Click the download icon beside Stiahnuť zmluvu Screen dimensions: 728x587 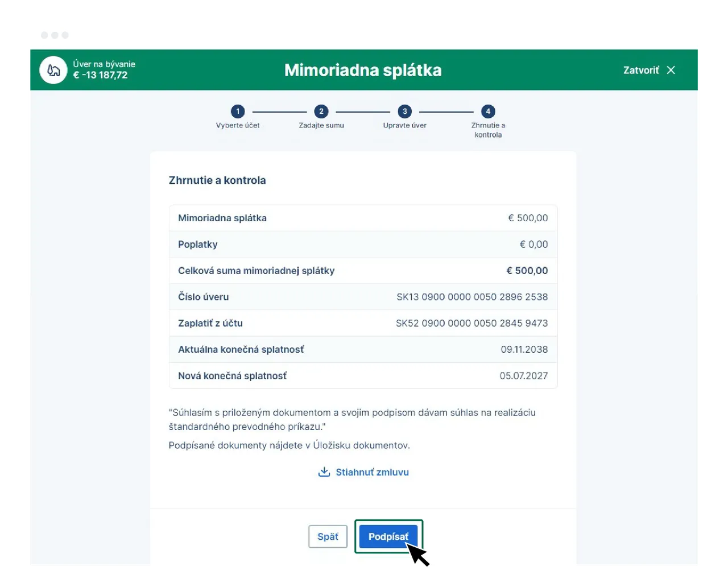coord(324,472)
